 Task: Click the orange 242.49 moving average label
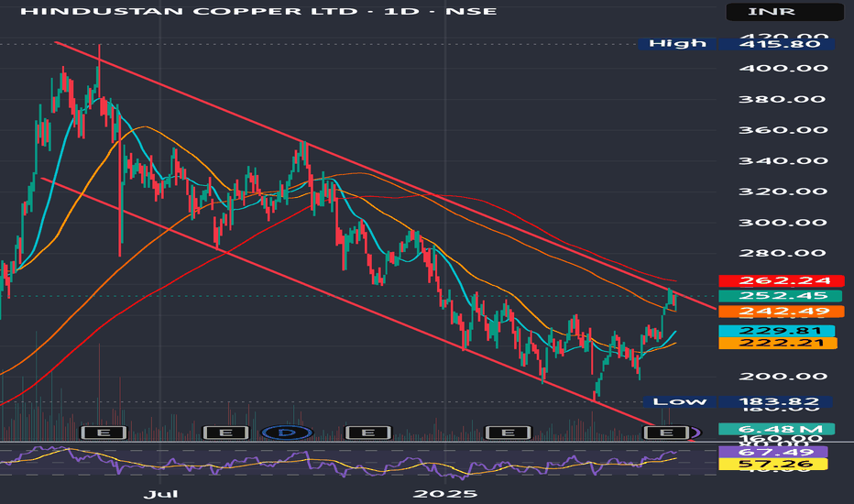coord(782,312)
